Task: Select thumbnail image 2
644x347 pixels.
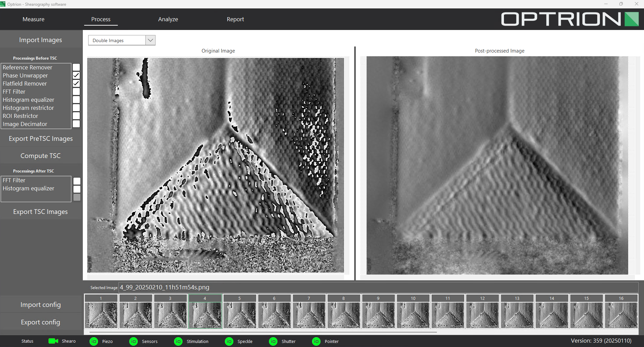Action: (136, 311)
